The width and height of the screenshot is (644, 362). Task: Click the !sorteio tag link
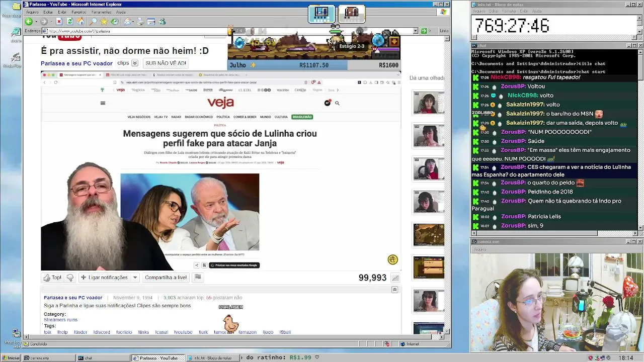point(124,332)
